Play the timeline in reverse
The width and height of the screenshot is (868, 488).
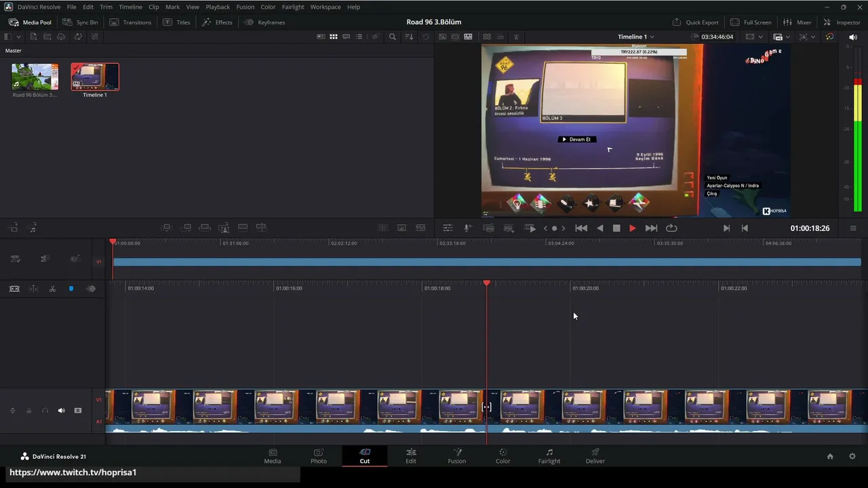[x=599, y=228]
